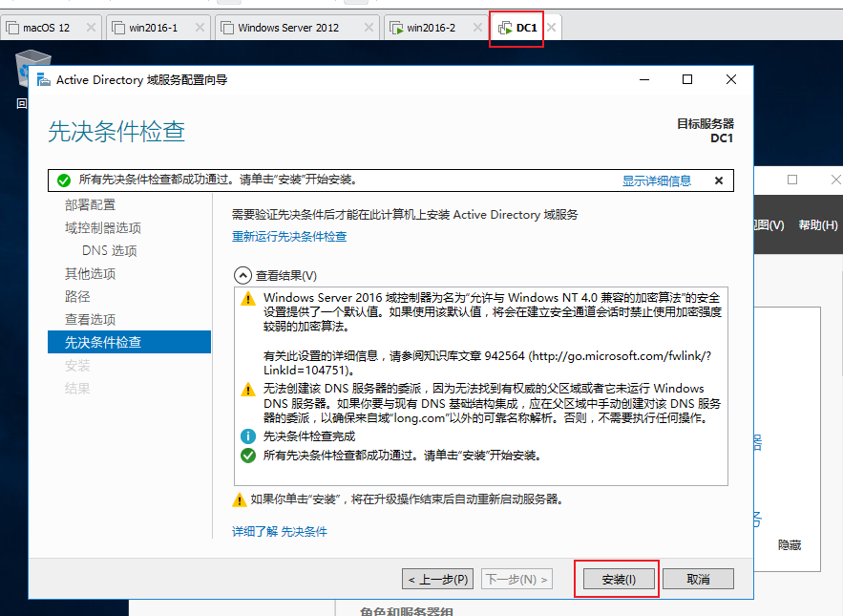Screen dimensions: 843x616
Task: Click the disabled 安装 step in sidebar
Action: (x=77, y=366)
